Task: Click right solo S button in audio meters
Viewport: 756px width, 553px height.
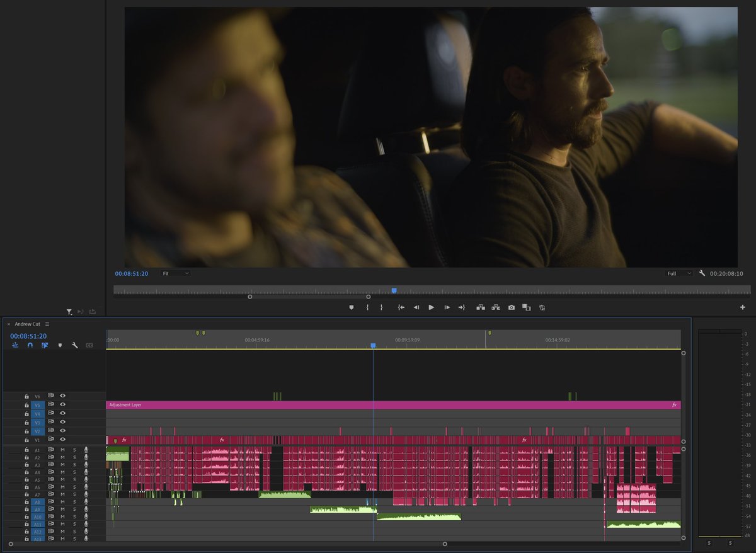Action: pyautogui.click(x=730, y=542)
